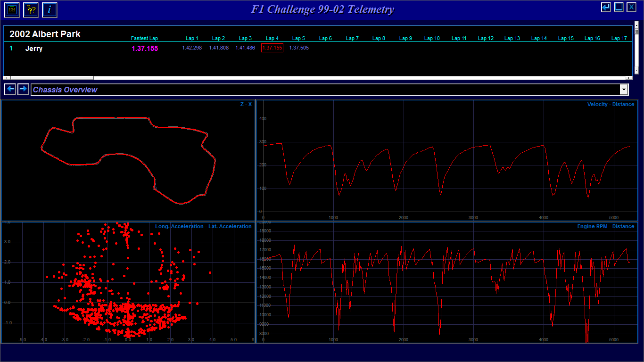Click the 2002 Albert Park session title
Screen dimensions: 644x362
(45, 34)
